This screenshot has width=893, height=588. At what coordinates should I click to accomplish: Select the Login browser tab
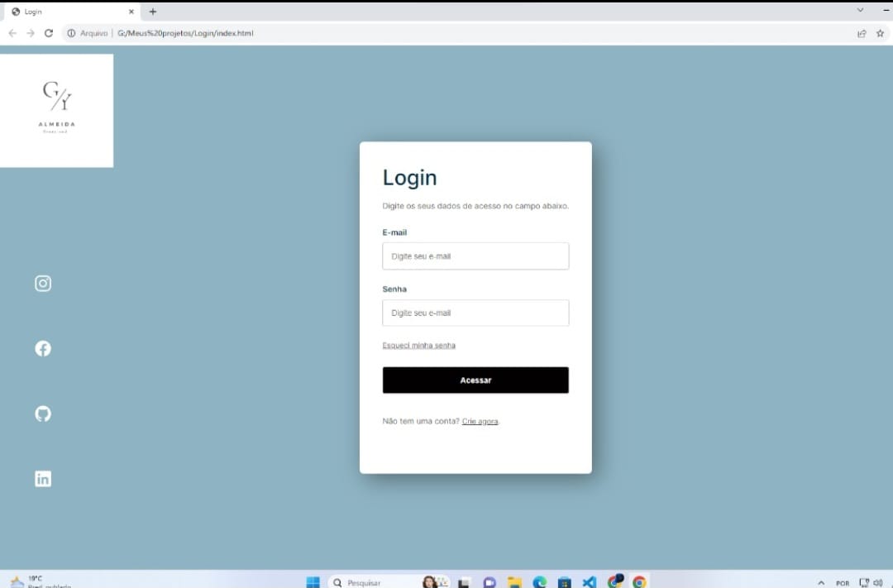click(70, 12)
